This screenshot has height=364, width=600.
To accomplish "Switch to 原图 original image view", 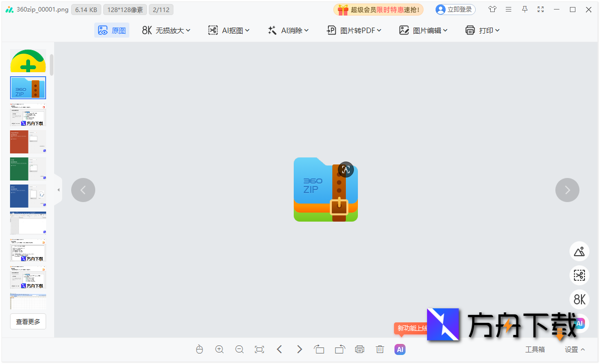I will [111, 30].
